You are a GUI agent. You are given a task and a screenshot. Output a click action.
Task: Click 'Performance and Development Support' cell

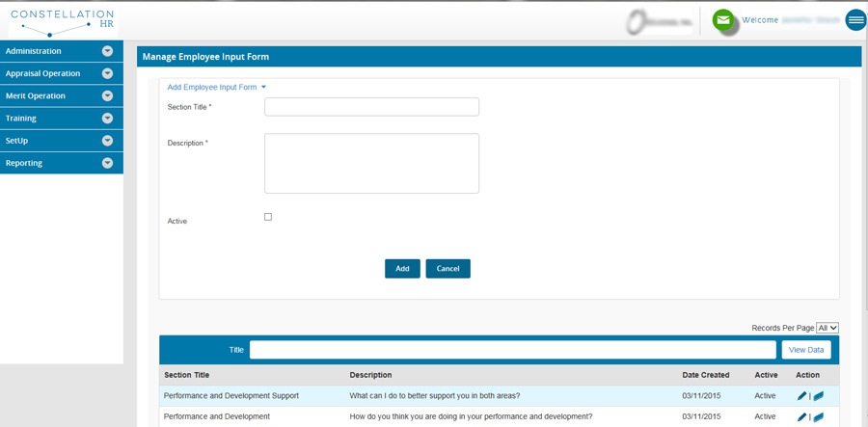point(231,395)
